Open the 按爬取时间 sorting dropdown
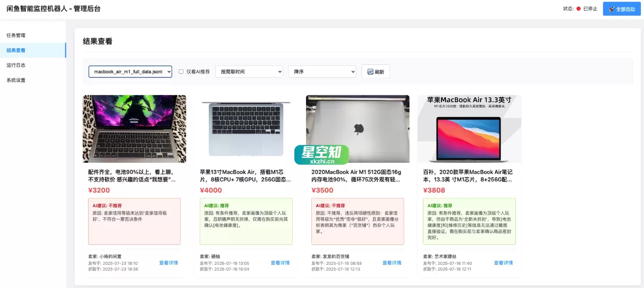Image resolution: width=644 pixels, height=288 pixels. click(x=249, y=71)
